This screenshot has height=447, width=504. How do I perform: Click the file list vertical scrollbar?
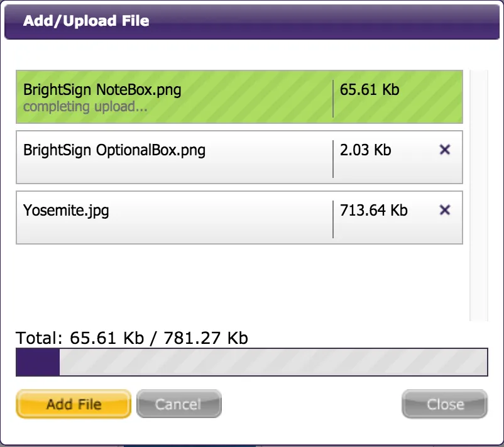click(x=479, y=196)
